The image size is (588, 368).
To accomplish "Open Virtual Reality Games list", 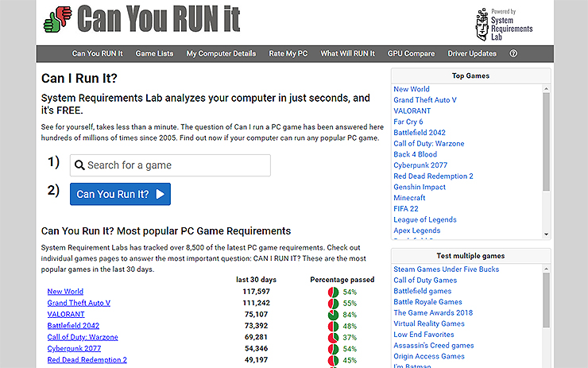I will point(429,323).
